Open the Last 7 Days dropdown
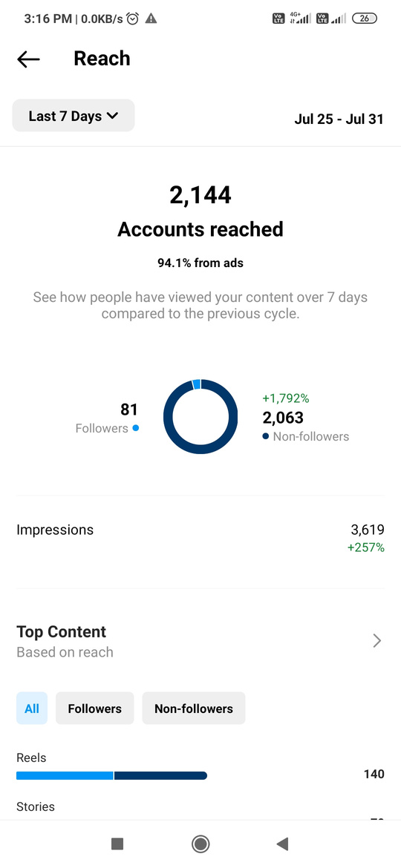Image resolution: width=401 pixels, height=868 pixels. point(74,116)
